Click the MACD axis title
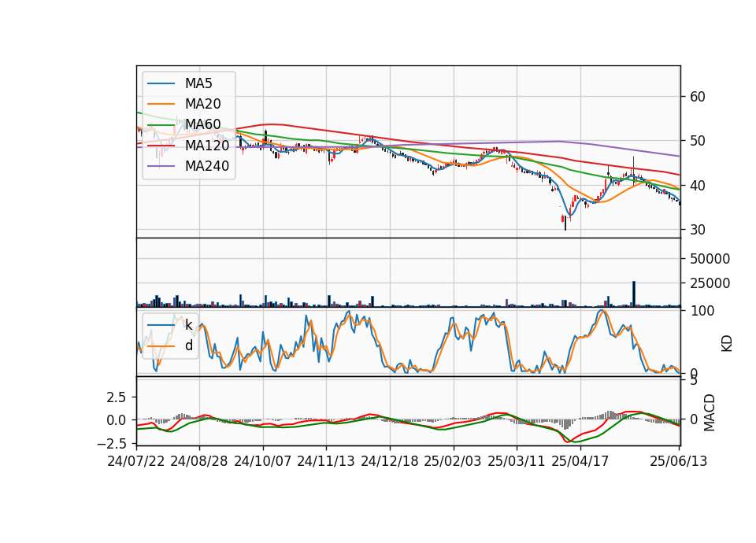The height and width of the screenshot is (543, 756). pos(710,412)
